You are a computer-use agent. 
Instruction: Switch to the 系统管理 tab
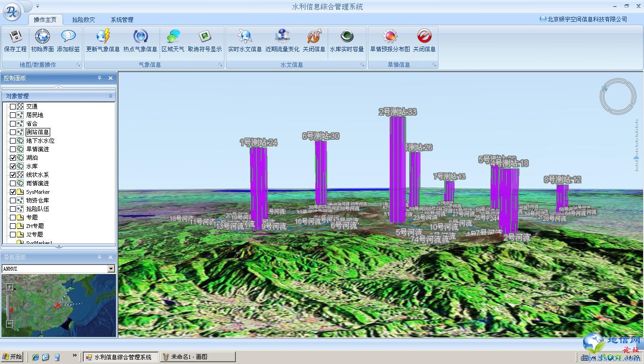point(122,19)
